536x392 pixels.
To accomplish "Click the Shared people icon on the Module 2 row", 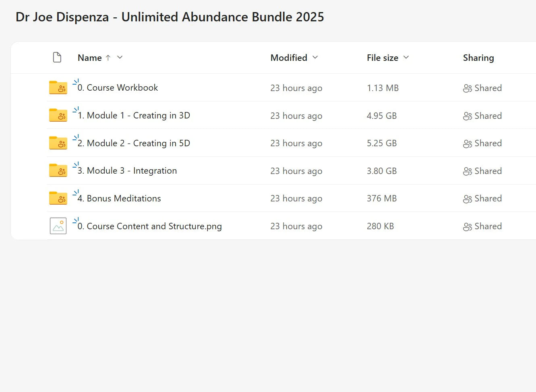I will click(467, 143).
